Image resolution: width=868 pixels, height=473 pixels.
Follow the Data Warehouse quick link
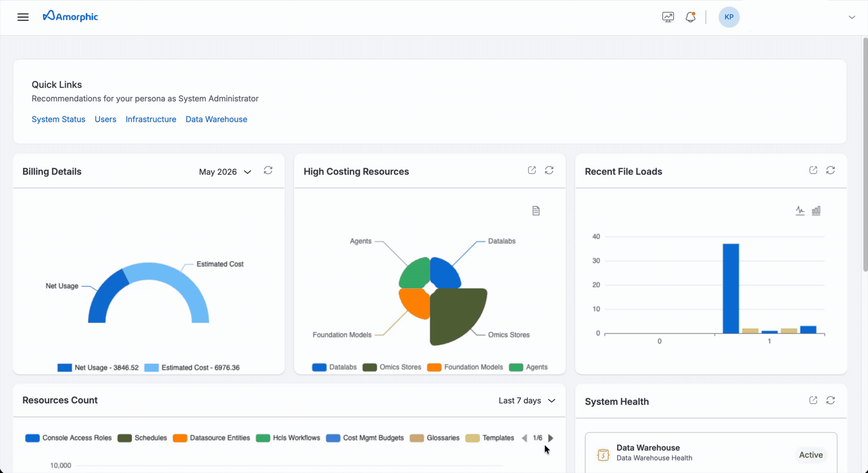tap(216, 119)
